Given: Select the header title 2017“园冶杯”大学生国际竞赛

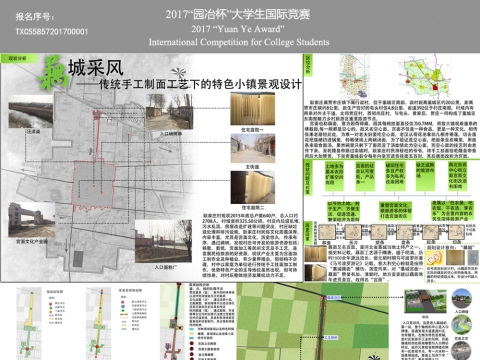Looking at the screenshot, I should point(238,14).
